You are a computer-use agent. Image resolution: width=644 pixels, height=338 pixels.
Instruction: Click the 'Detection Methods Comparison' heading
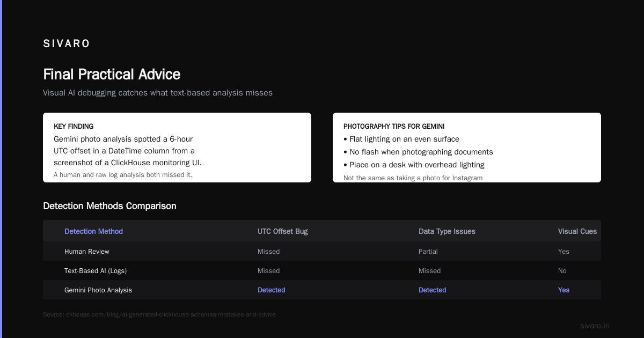(109, 206)
